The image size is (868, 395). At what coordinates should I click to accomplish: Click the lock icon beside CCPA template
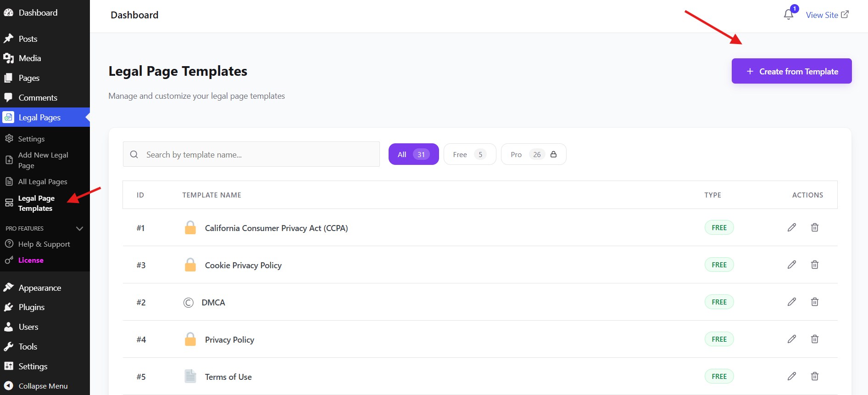click(x=190, y=227)
